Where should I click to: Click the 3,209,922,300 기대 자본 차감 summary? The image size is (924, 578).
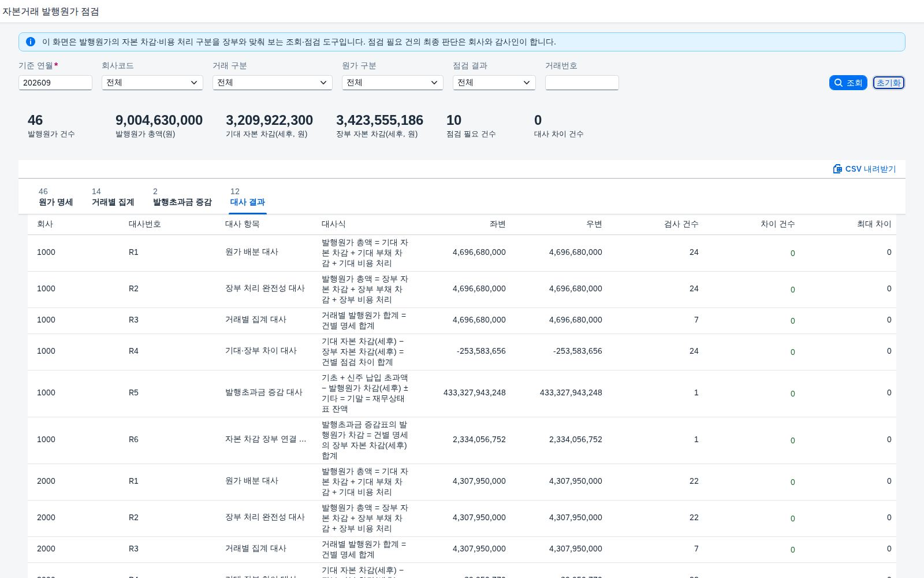pyautogui.click(x=269, y=125)
